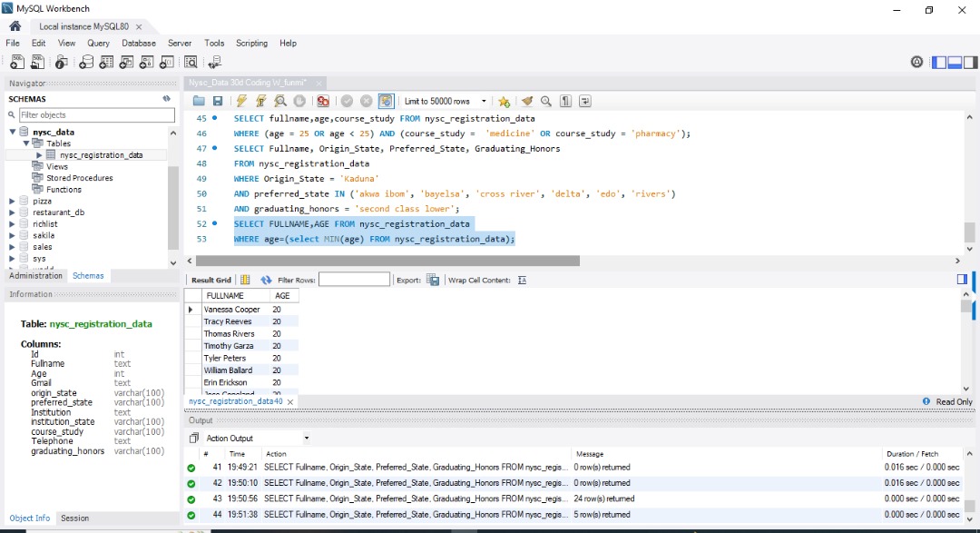Stop the running query execution icon
The image size is (980, 533).
300,102
